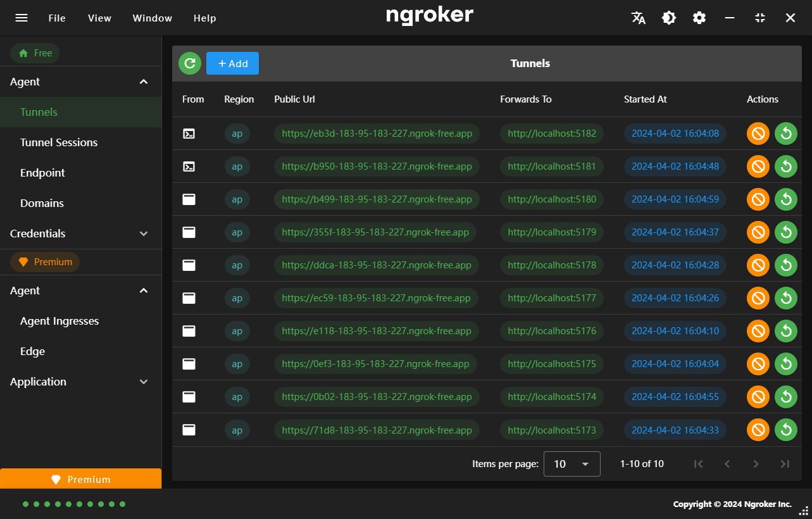
Task: Go to first page of tunnels
Action: pyautogui.click(x=699, y=464)
